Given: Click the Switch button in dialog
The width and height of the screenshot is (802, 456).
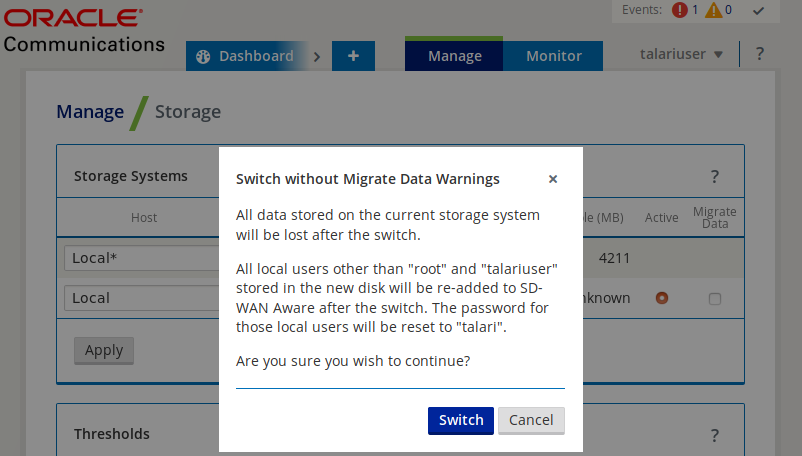Looking at the screenshot, I should point(460,420).
